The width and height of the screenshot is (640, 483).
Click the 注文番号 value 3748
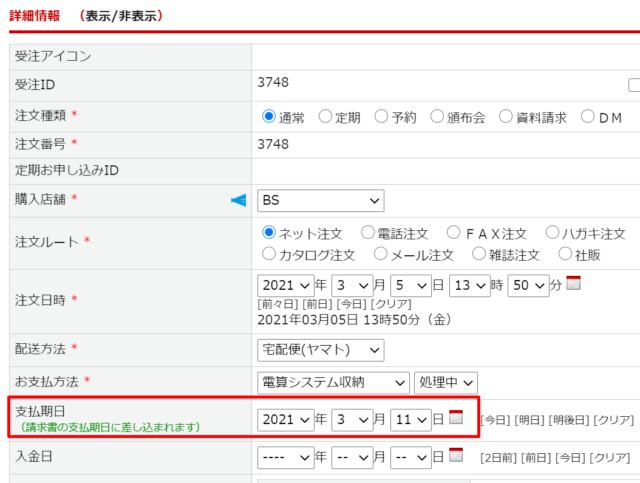point(273,145)
